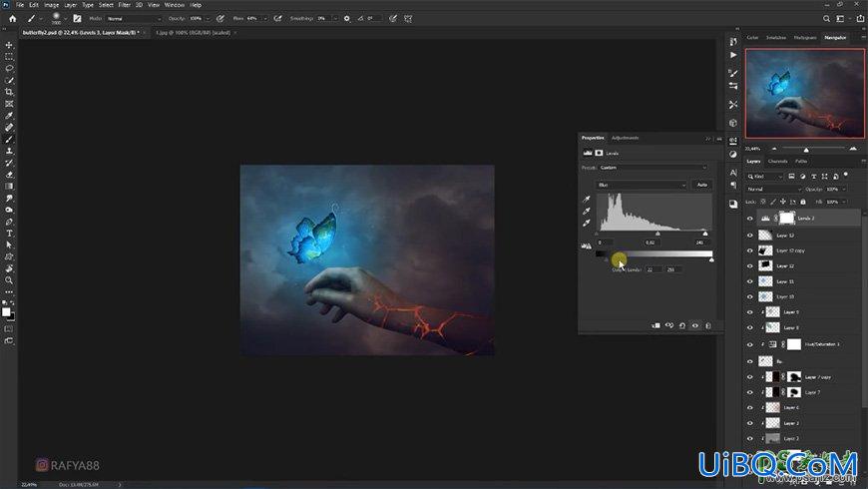Click the Auto button in Levels
This screenshot has height=489, width=868.
point(702,185)
